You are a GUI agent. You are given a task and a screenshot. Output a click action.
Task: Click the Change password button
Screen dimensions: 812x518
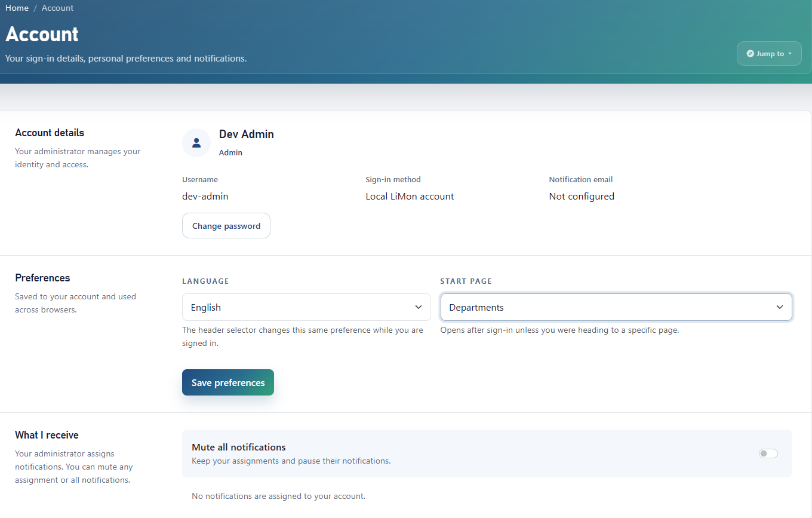(x=226, y=226)
